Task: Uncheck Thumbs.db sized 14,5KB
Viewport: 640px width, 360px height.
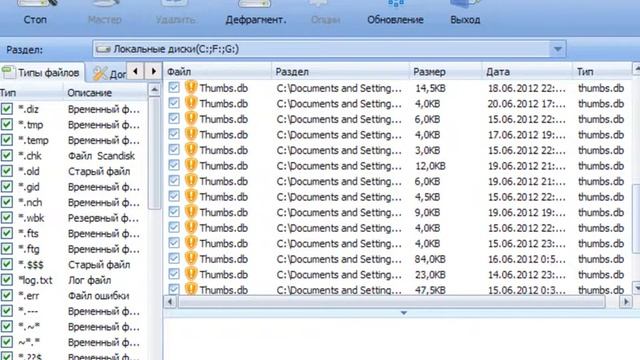Action: 174,87
